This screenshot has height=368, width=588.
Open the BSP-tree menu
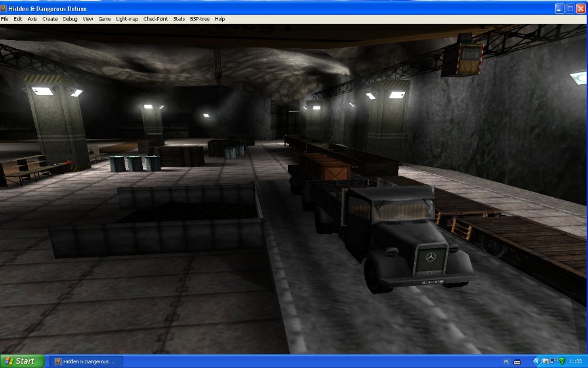tap(200, 19)
